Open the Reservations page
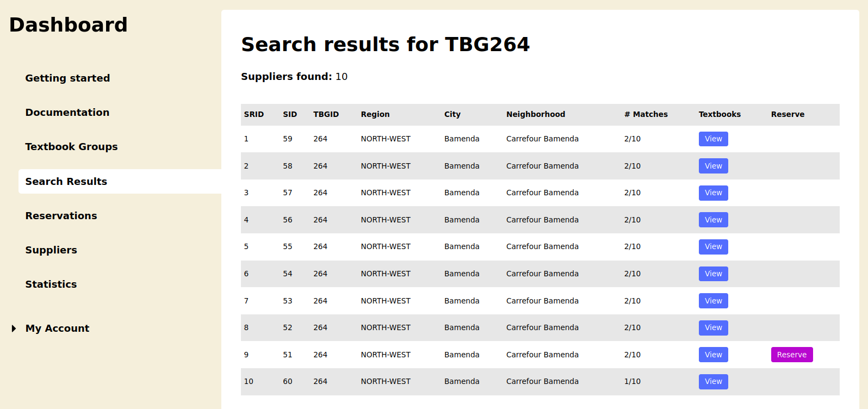Image resolution: width=868 pixels, height=409 pixels. pos(61,216)
